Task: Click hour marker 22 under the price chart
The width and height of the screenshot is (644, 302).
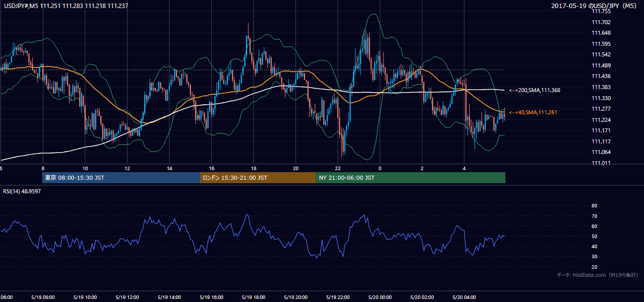Action: [338, 168]
